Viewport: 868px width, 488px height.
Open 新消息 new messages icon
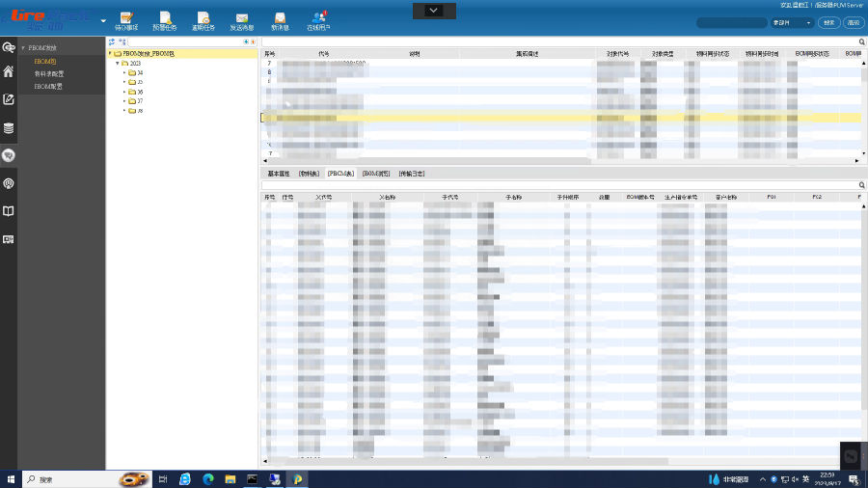click(280, 20)
